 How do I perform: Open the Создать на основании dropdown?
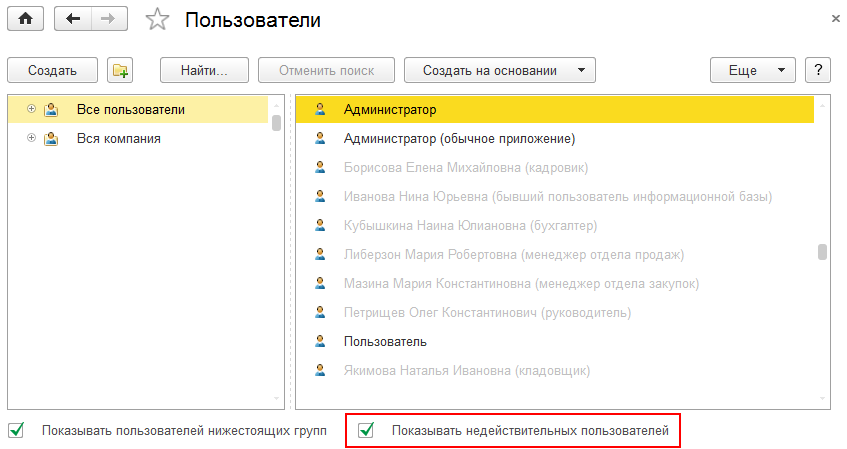(x=499, y=70)
